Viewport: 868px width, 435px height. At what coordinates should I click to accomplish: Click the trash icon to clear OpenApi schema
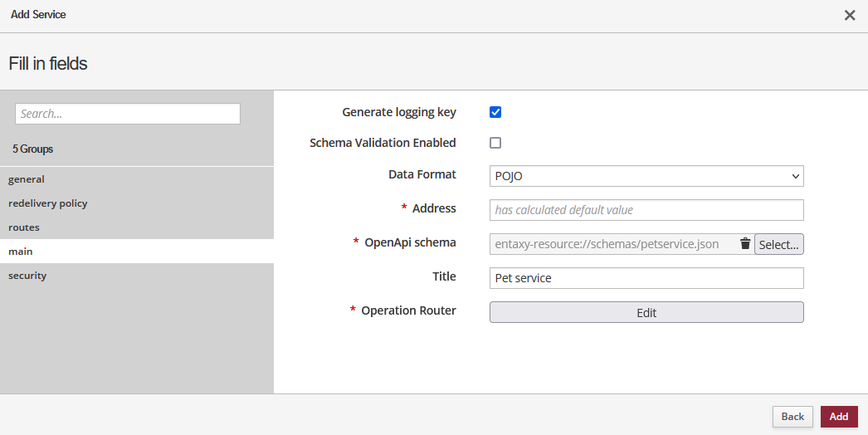click(745, 244)
